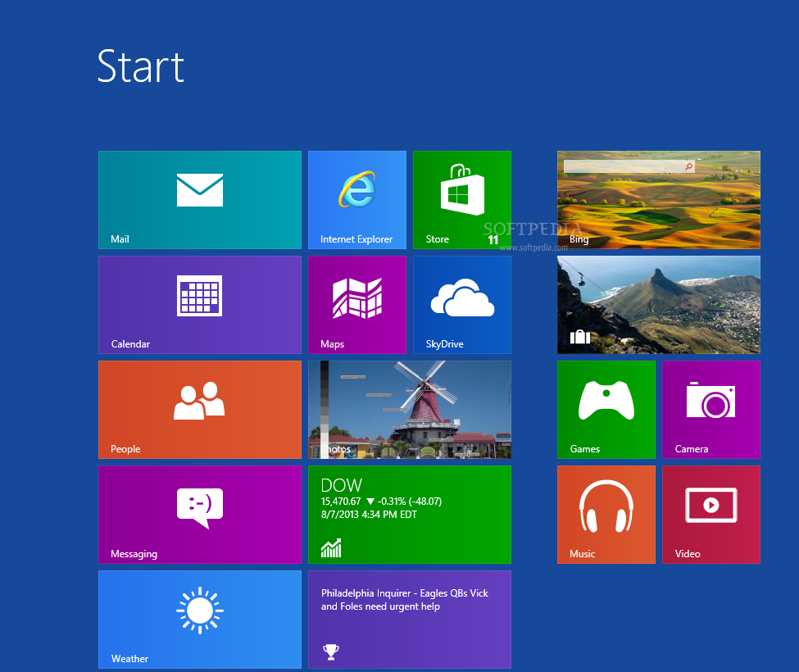799x672 pixels.
Task: Open the Travel tile with suitcase icon
Action: (659, 305)
